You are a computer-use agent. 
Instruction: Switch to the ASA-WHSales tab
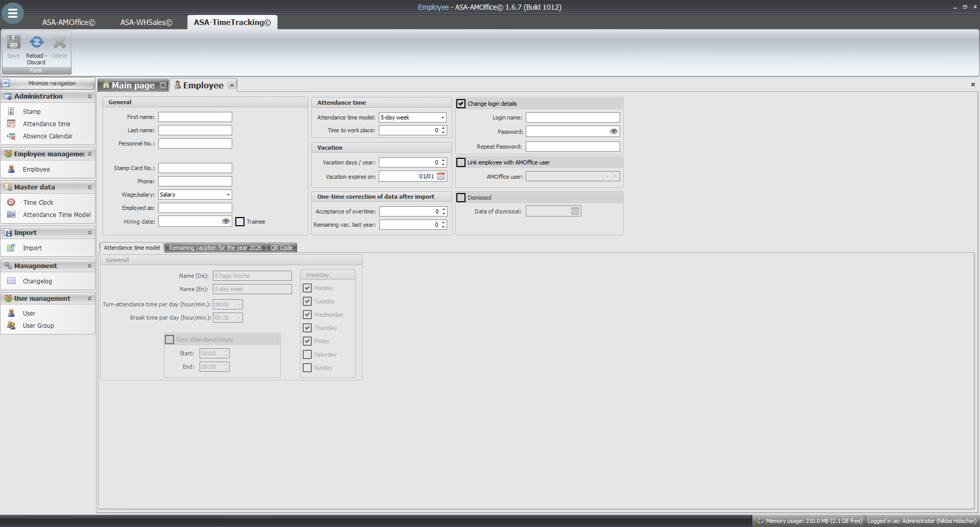point(146,22)
